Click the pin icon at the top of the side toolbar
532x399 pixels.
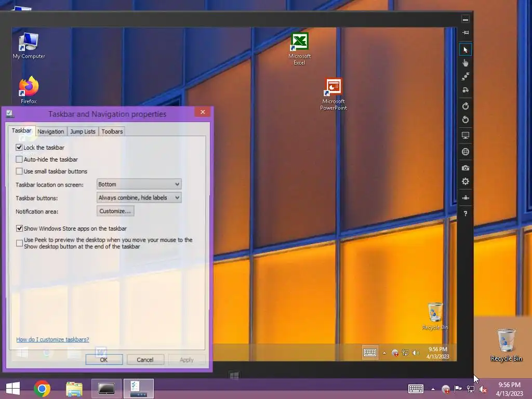(465, 32)
